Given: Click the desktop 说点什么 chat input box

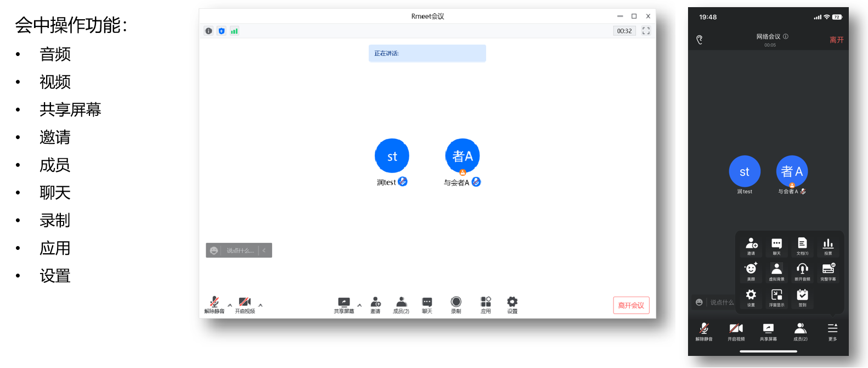Looking at the screenshot, I should [x=240, y=250].
